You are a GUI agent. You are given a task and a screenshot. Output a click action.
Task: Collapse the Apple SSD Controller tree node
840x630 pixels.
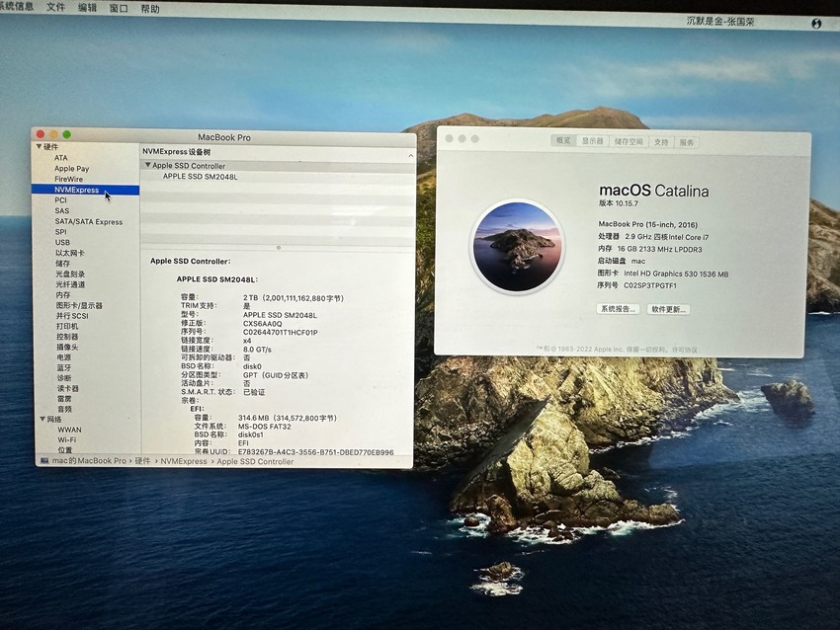148,165
